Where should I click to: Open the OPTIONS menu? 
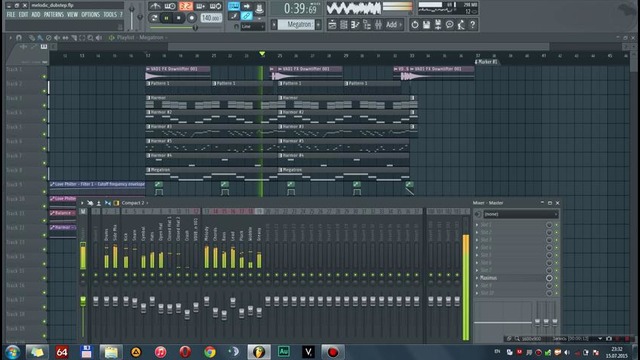90,15
